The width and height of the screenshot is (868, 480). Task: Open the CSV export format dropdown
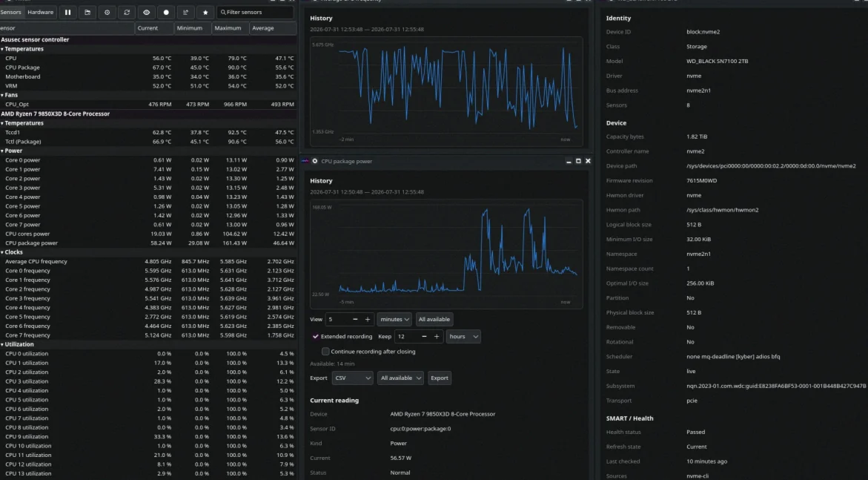[352, 378]
